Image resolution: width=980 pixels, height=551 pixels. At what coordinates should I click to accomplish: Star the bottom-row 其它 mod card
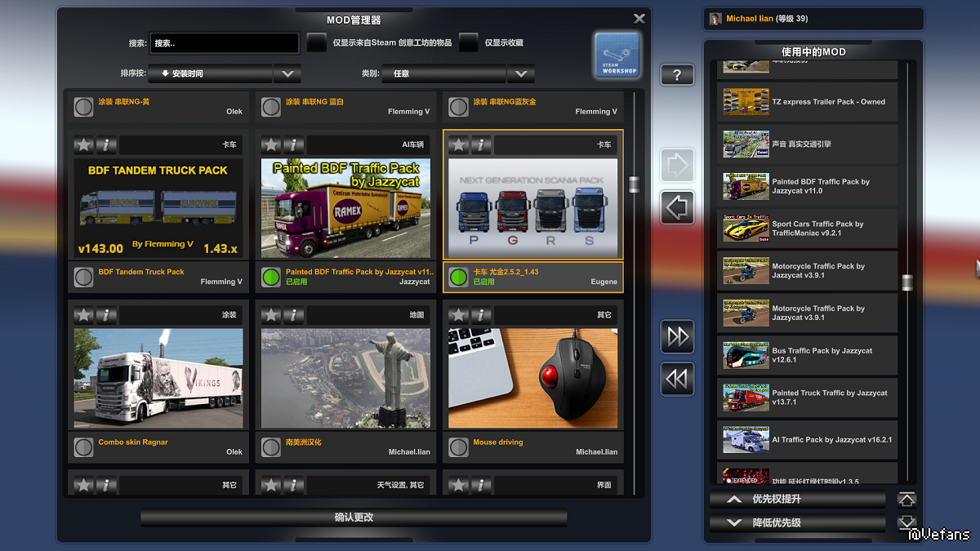tap(83, 485)
